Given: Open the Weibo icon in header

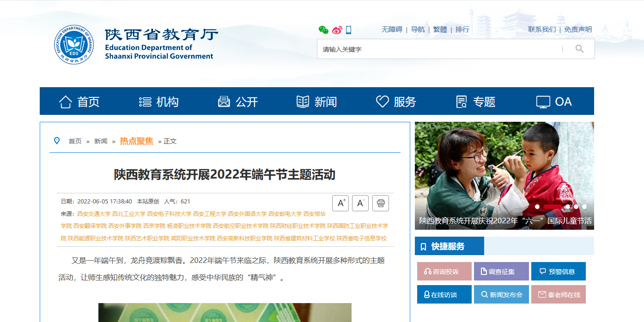Looking at the screenshot, I should pos(337,30).
